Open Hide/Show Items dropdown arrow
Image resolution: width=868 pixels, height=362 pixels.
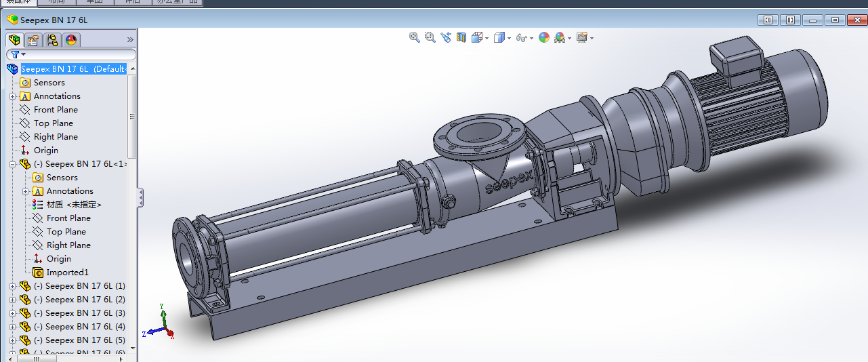point(531,38)
